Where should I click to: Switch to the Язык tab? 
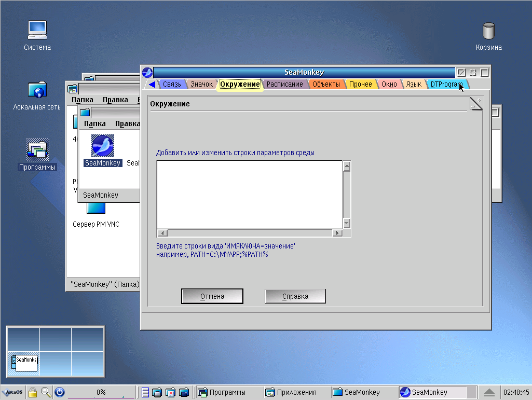click(x=414, y=84)
